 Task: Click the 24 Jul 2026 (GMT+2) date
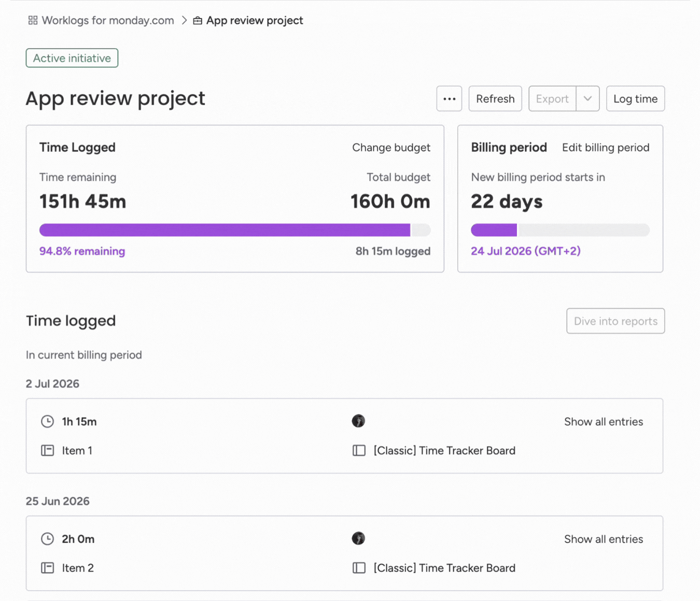(526, 251)
